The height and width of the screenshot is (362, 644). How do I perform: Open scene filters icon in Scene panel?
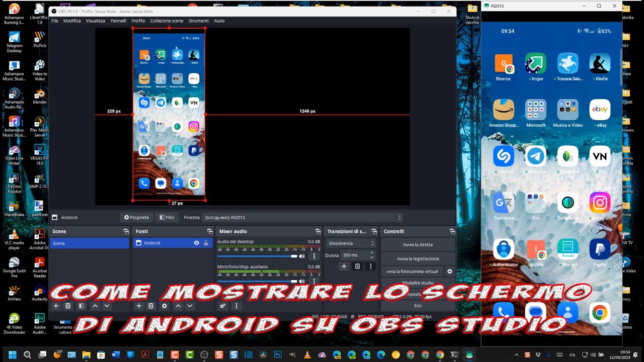(x=81, y=306)
